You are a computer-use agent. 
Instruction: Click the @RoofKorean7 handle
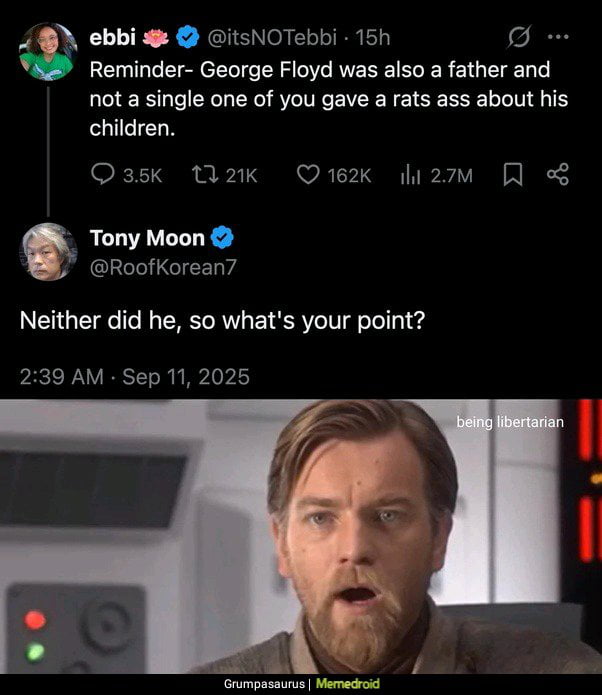165,267
